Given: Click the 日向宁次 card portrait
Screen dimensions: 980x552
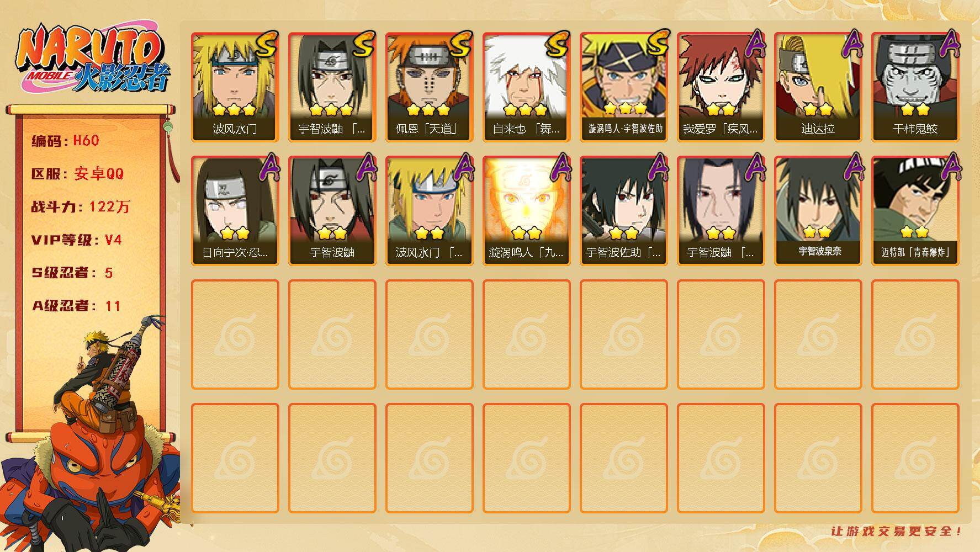Looking at the screenshot, I should [235, 211].
